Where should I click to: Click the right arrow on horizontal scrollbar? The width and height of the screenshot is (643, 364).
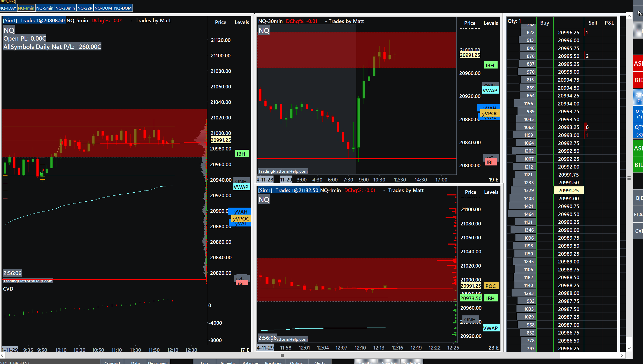(x=622, y=355)
